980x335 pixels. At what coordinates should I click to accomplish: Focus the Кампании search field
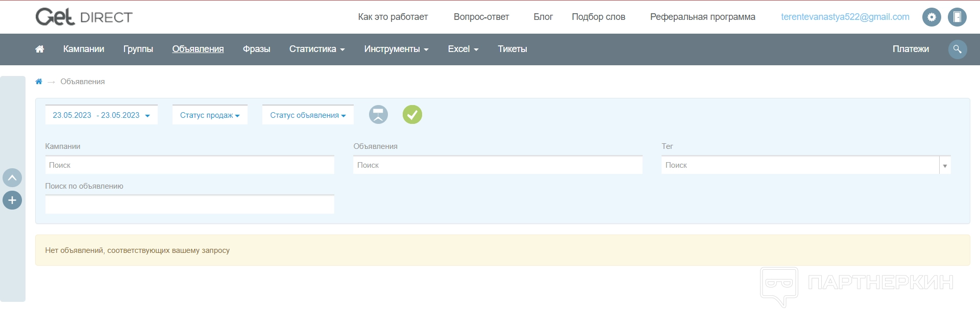coord(190,165)
